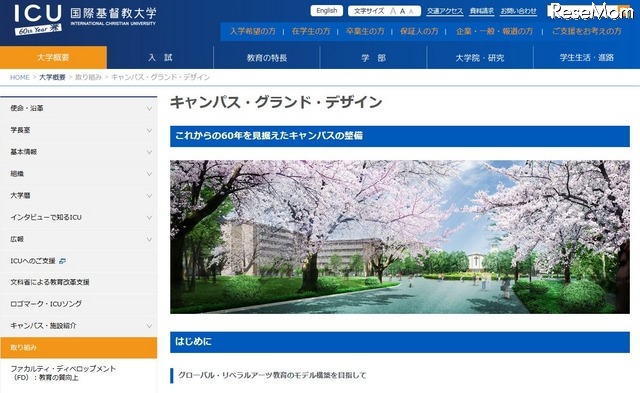Image resolution: width=640 pixels, height=393 pixels.
Task: Open ICUへのご支援 sidebar link
Action: click(33, 260)
